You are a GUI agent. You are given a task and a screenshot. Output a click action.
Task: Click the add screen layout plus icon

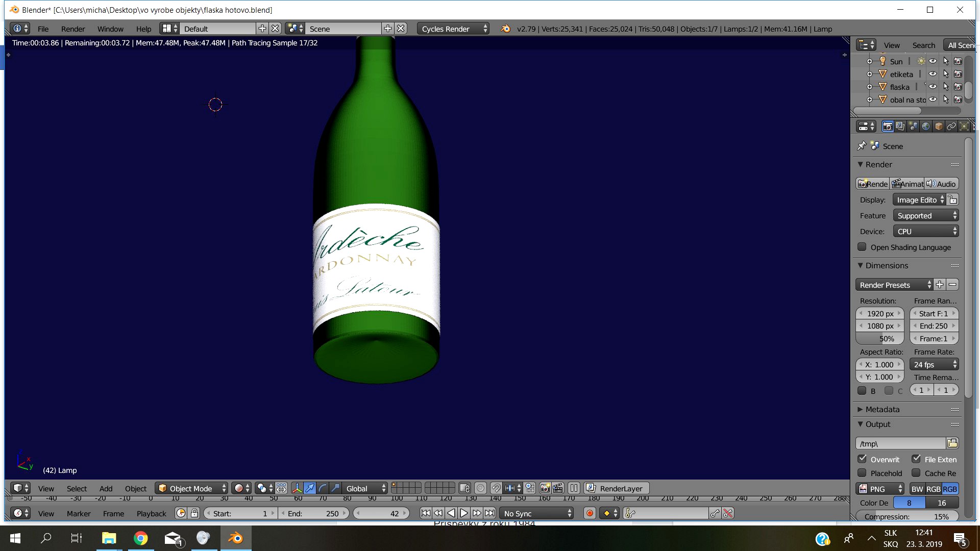tap(262, 29)
